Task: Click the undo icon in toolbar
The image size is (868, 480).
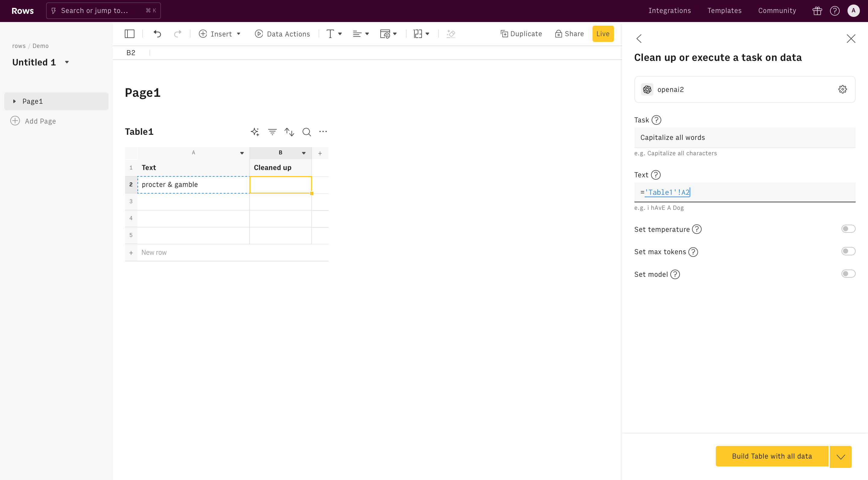Action: (157, 34)
